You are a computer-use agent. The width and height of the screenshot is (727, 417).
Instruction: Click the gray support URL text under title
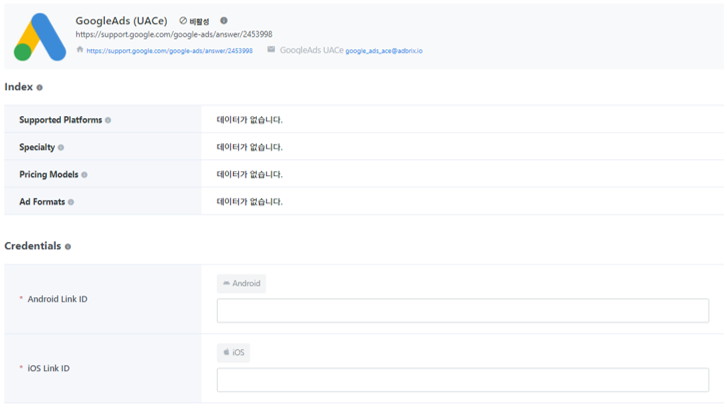[x=174, y=34]
